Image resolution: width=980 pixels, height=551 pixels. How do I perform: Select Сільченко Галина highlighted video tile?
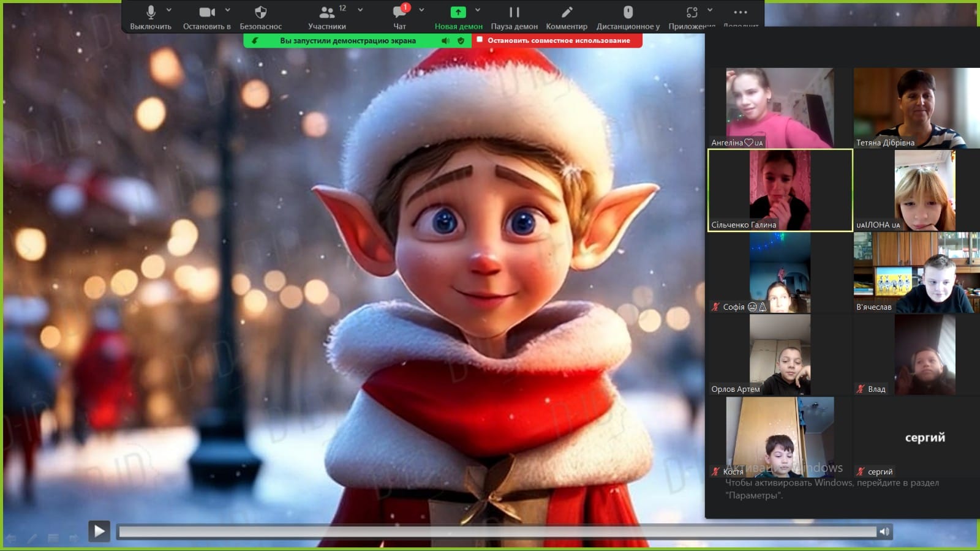780,190
